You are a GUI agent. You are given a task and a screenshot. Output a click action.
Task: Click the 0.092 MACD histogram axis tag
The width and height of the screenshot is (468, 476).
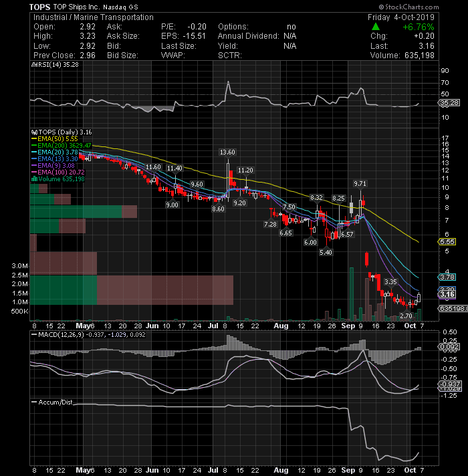tap(449, 347)
